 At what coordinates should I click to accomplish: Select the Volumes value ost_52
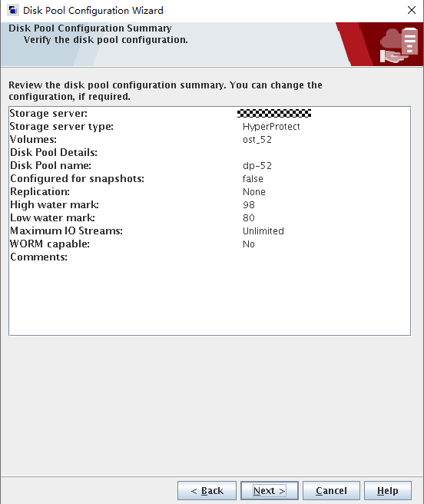point(257,140)
